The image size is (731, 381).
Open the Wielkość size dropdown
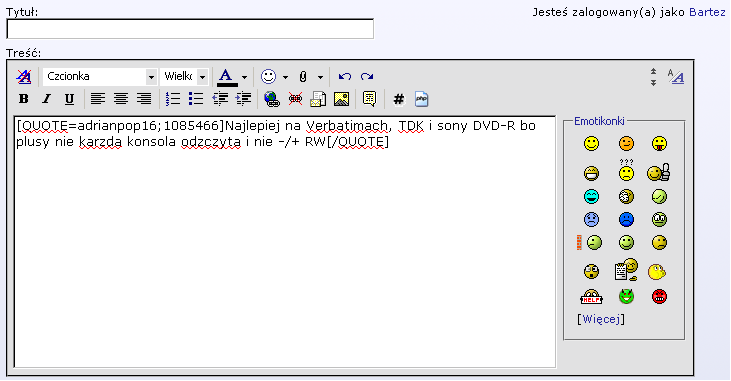(x=184, y=76)
